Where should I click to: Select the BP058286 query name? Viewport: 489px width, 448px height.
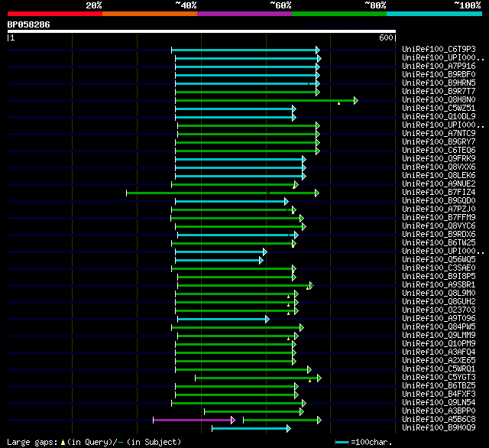click(29, 24)
